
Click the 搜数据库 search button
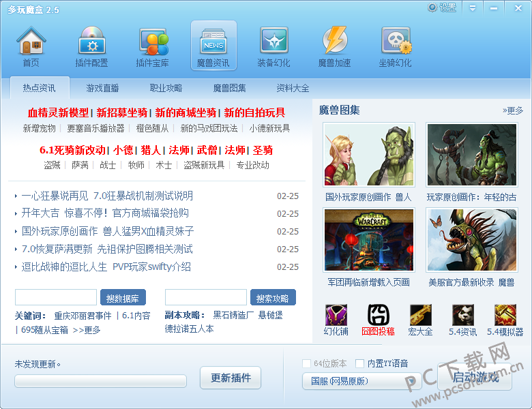pos(123,299)
